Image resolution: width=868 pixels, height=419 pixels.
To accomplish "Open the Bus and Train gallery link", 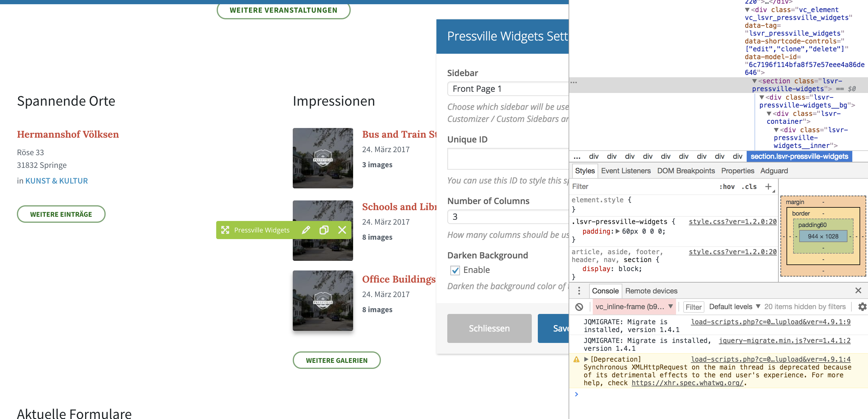I will point(399,134).
